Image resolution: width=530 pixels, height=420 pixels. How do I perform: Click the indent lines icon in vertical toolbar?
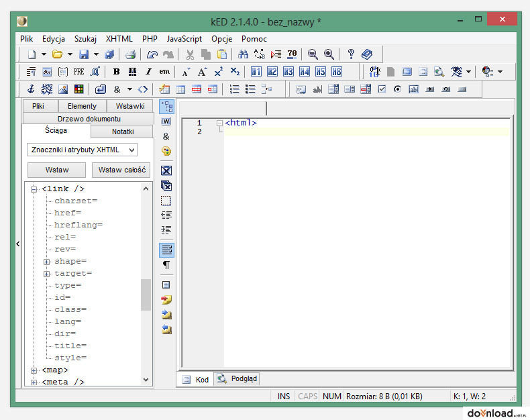pyautogui.click(x=166, y=230)
